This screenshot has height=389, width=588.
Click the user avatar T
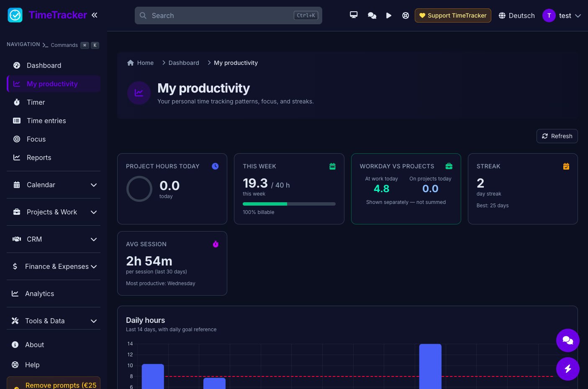[x=549, y=15]
